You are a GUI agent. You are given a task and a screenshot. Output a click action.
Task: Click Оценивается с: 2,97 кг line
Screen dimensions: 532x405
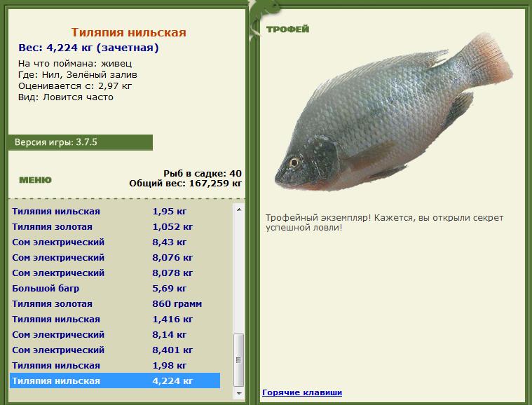tap(75, 85)
